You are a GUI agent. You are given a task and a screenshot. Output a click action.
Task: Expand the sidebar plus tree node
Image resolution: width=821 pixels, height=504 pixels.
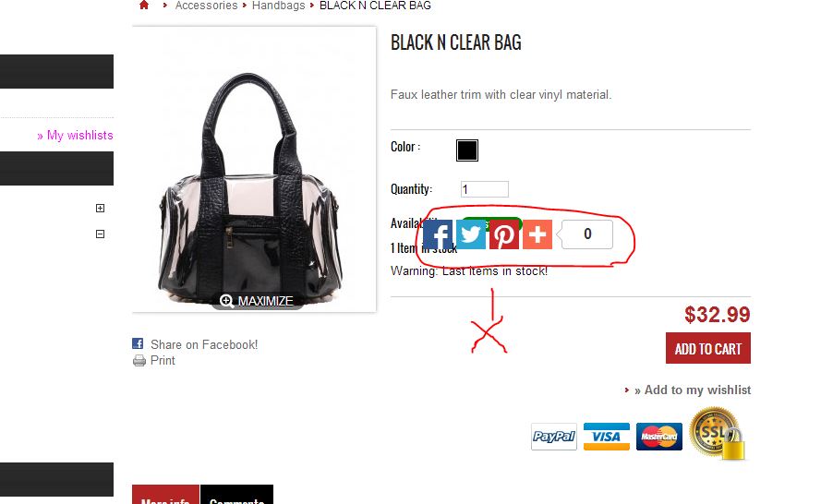101,209
